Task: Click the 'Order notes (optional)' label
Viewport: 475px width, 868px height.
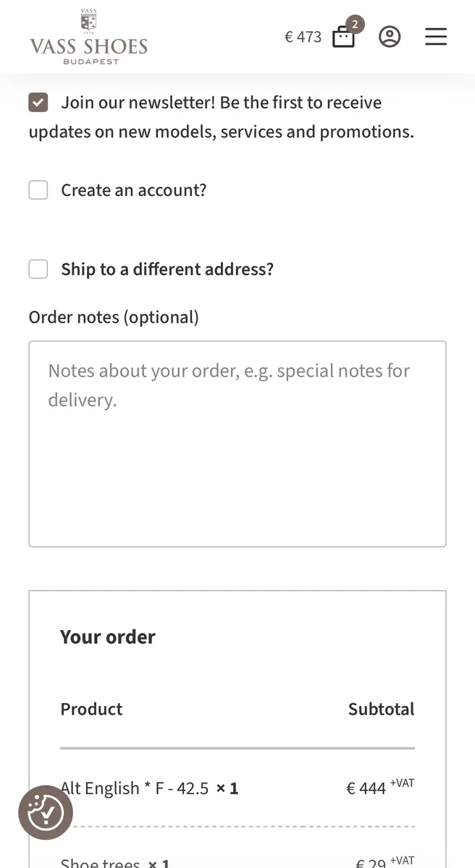Action: point(114,317)
